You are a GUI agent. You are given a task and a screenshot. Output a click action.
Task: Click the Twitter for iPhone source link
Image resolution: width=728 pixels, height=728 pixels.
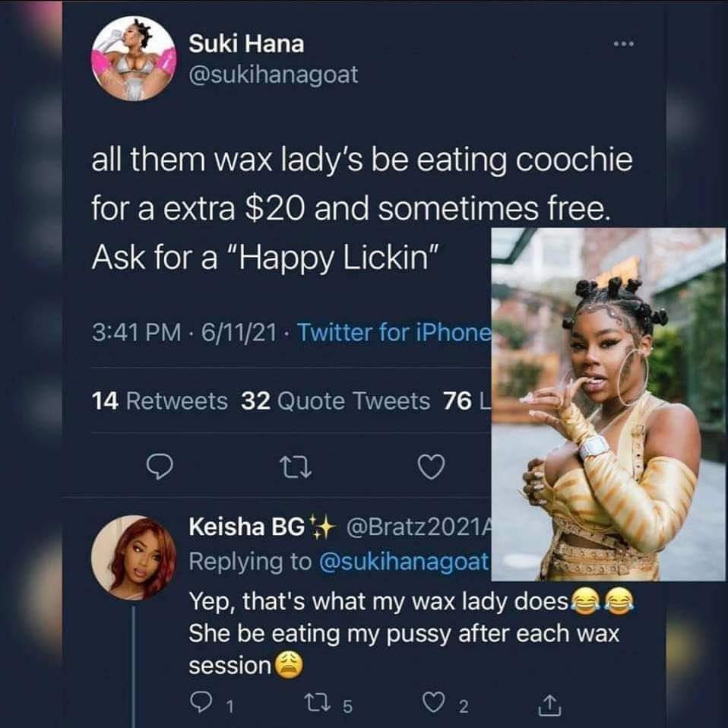coord(395,332)
